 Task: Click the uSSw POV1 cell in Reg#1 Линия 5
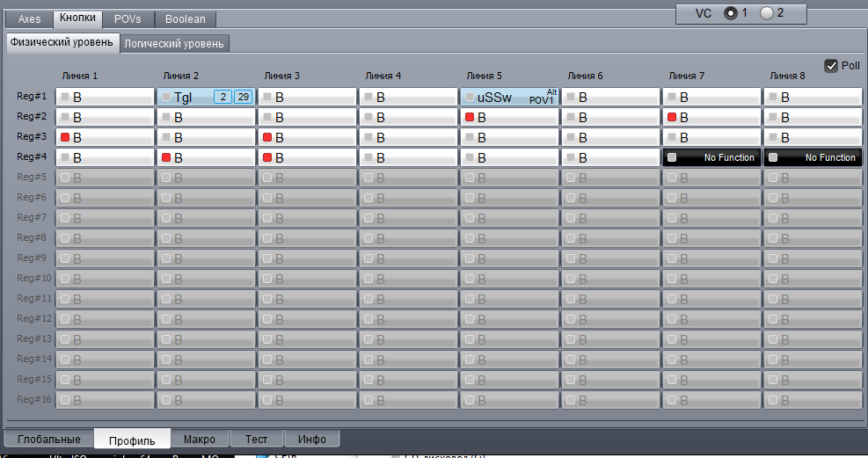(508, 97)
